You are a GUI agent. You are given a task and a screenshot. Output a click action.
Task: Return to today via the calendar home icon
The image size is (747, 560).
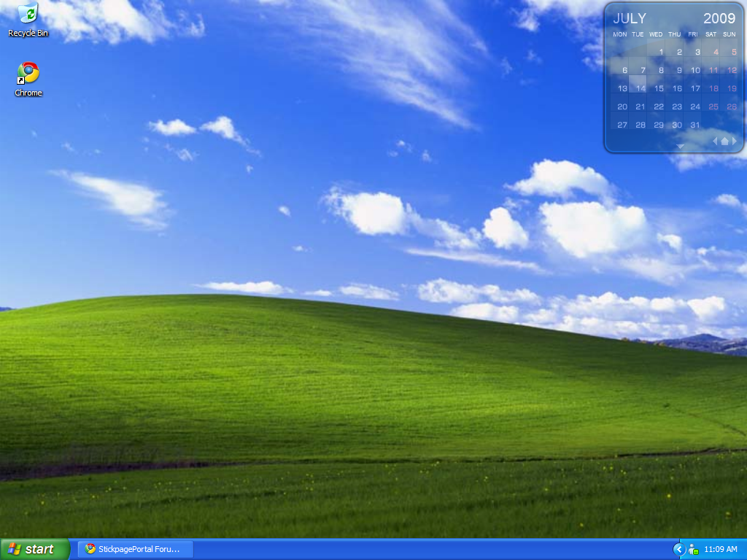coord(724,141)
